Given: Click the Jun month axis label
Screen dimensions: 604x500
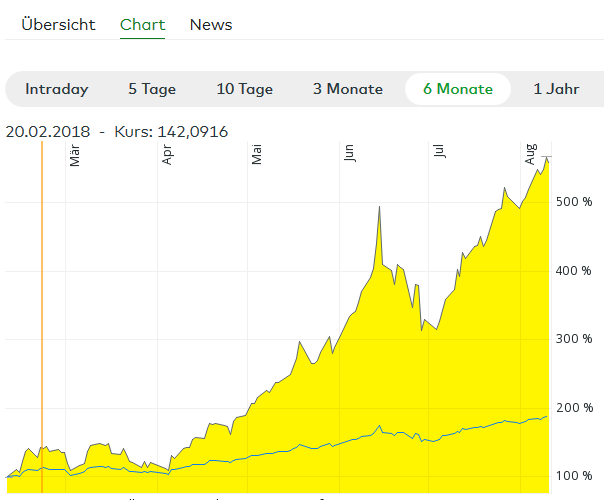Looking at the screenshot, I should pos(349,155).
